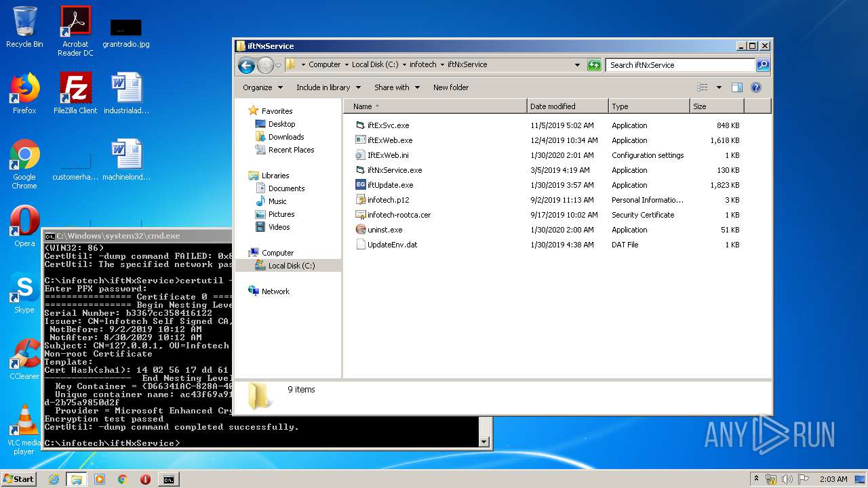
Task: Open Include in library dropdown
Action: [328, 87]
